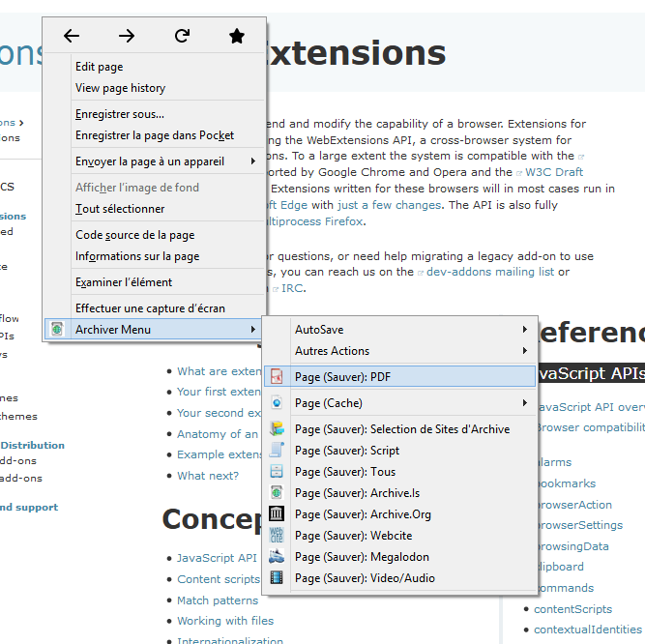Image resolution: width=645 pixels, height=644 pixels.
Task: Open the contextualIdentities API link
Action: [588, 629]
